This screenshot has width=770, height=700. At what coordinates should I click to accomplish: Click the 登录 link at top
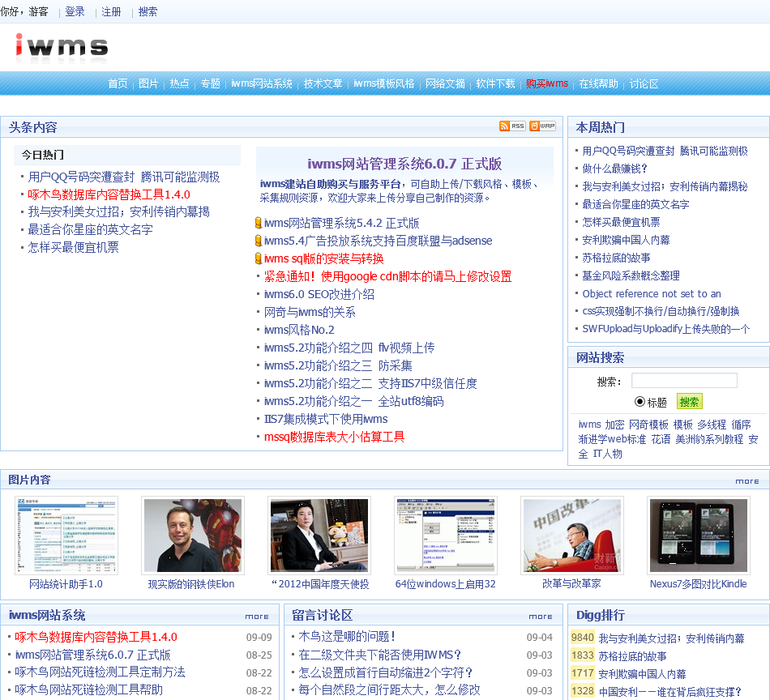tap(75, 12)
